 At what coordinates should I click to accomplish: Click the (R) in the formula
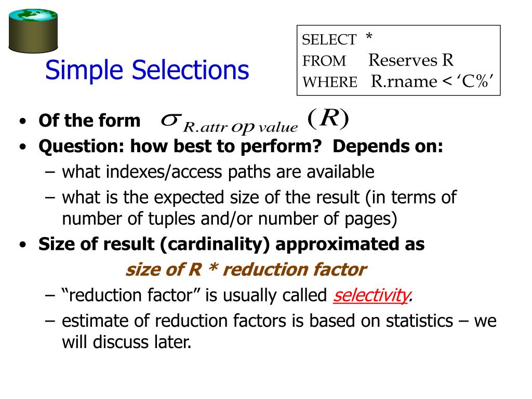[328, 118]
